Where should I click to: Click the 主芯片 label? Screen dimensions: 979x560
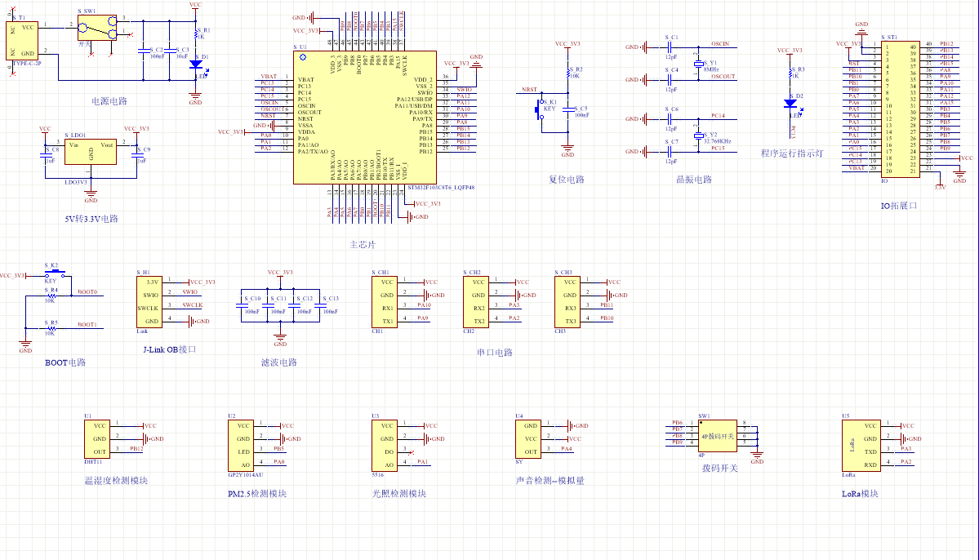click(363, 245)
